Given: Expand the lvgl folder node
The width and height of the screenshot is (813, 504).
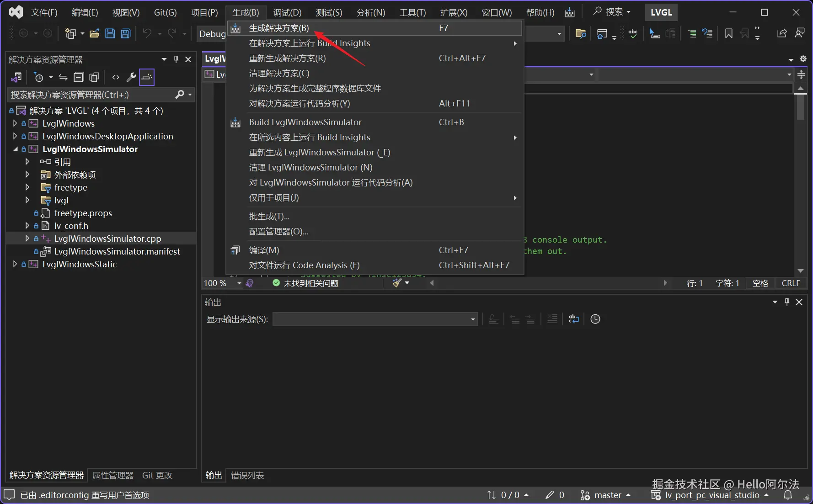Looking at the screenshot, I should pyautogui.click(x=27, y=200).
